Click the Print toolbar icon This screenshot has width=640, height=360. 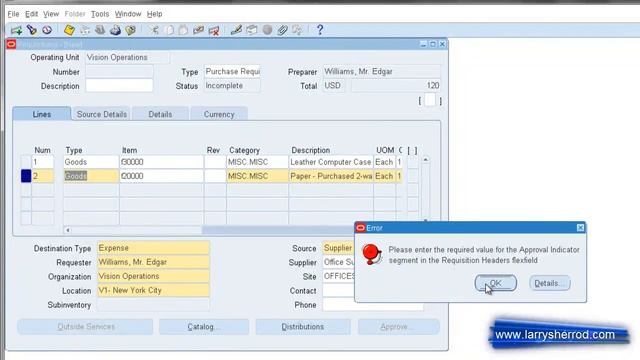click(115, 30)
